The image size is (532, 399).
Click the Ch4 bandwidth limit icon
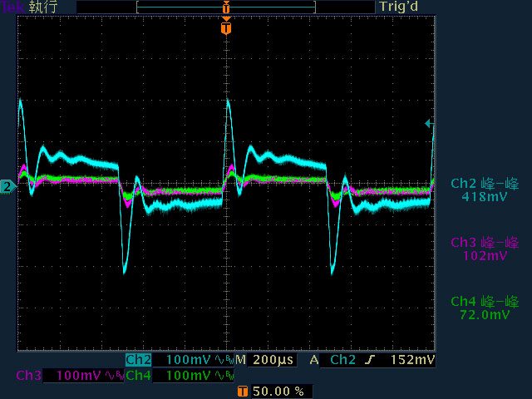[x=224, y=376]
